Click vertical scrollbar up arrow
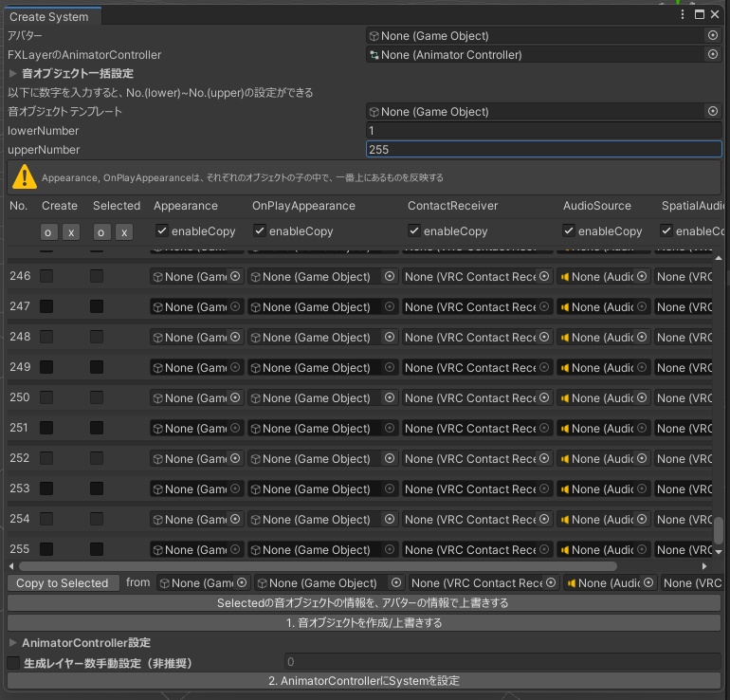 pyautogui.click(x=719, y=258)
